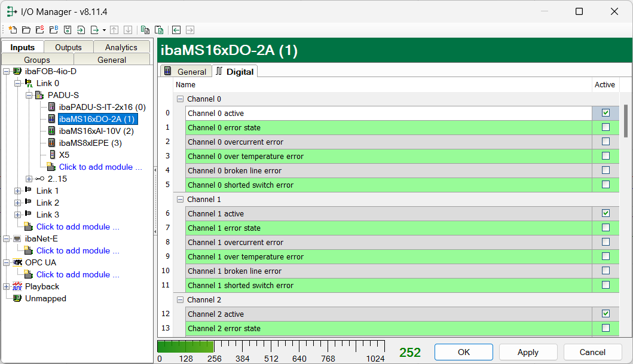Switch to the Outputs tab

tap(68, 47)
